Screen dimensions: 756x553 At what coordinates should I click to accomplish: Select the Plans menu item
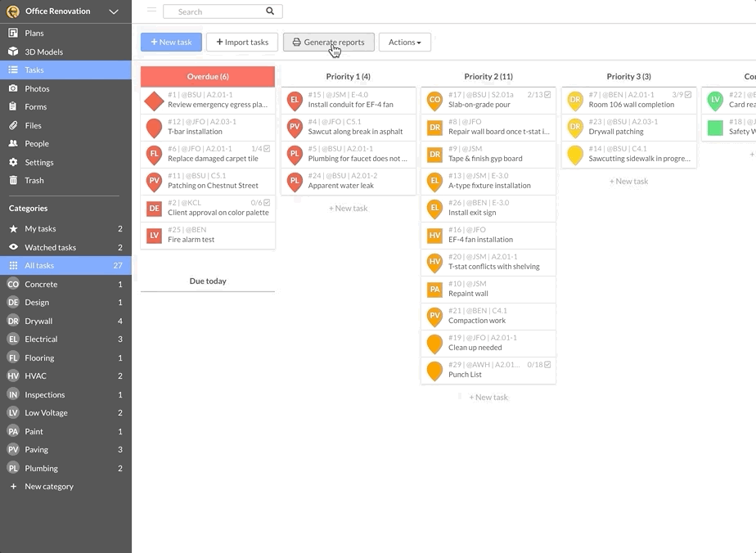[x=34, y=34]
